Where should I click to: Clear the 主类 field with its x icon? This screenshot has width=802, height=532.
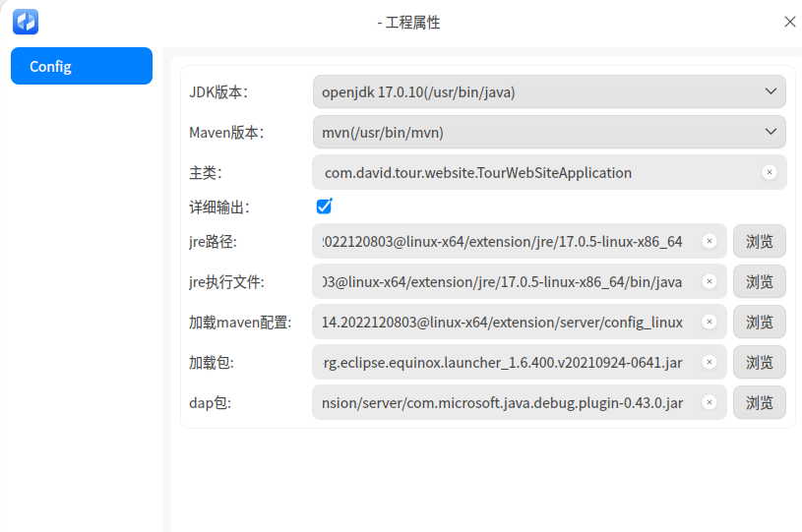tap(770, 172)
